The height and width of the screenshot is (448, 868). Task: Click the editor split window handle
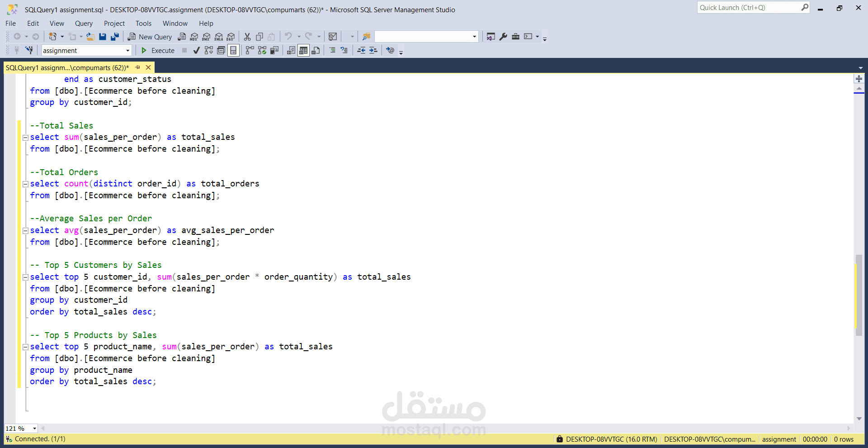[x=859, y=79]
